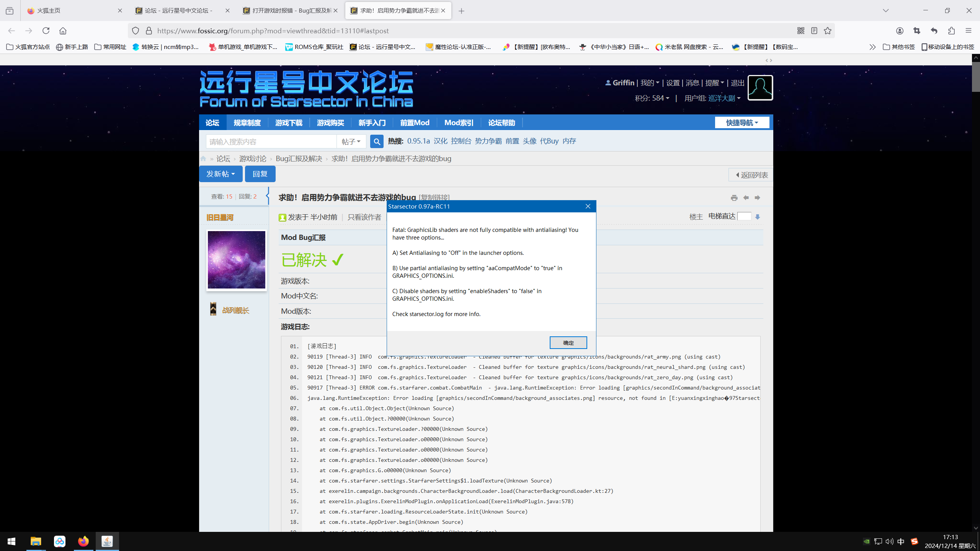
Task: Open the 我的 user menu dropdown
Action: coord(650,83)
